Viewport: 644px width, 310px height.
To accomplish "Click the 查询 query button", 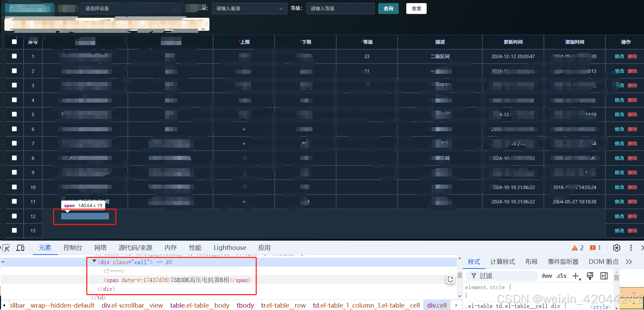I will tap(388, 8).
